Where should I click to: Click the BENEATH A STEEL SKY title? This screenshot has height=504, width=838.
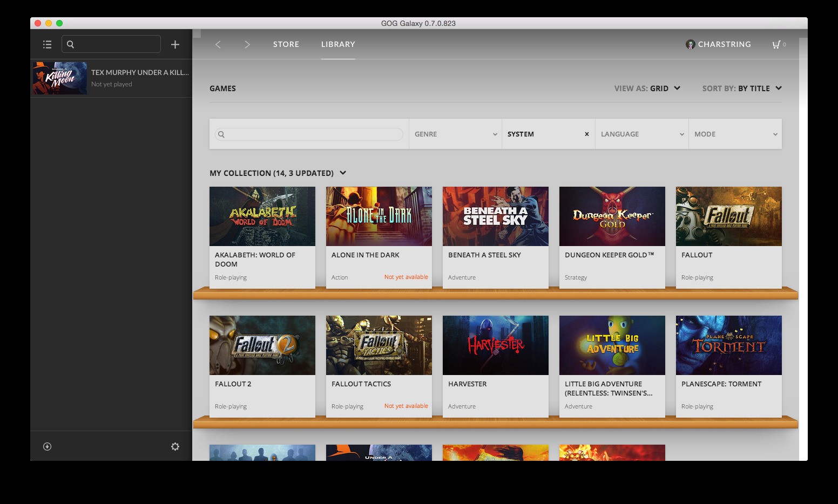[x=484, y=255]
